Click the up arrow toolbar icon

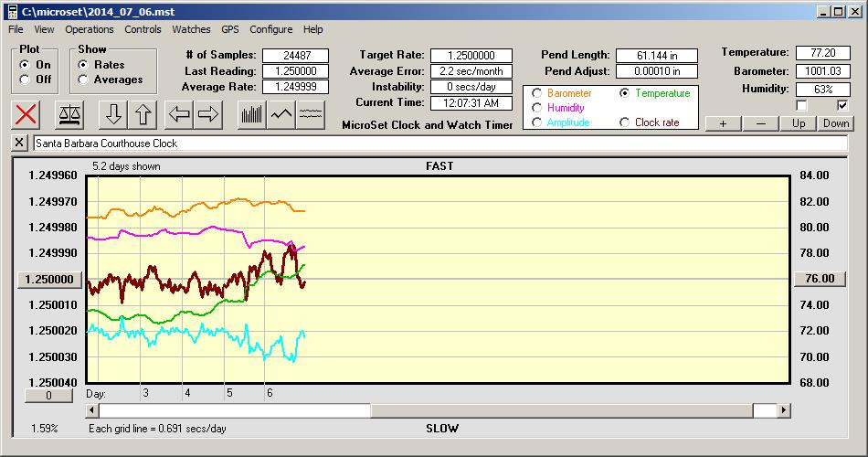pyautogui.click(x=143, y=114)
